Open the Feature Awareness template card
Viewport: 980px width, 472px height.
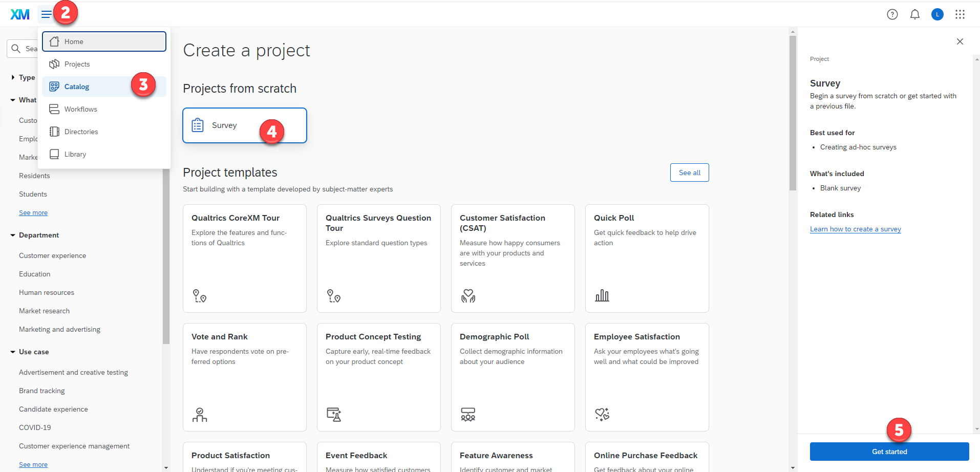(x=513, y=457)
